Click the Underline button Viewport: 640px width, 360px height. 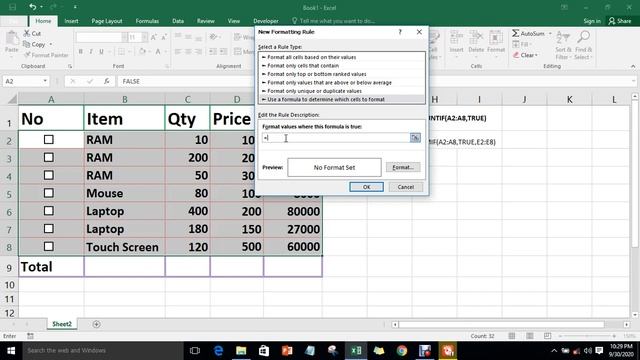pyautogui.click(x=101, y=51)
